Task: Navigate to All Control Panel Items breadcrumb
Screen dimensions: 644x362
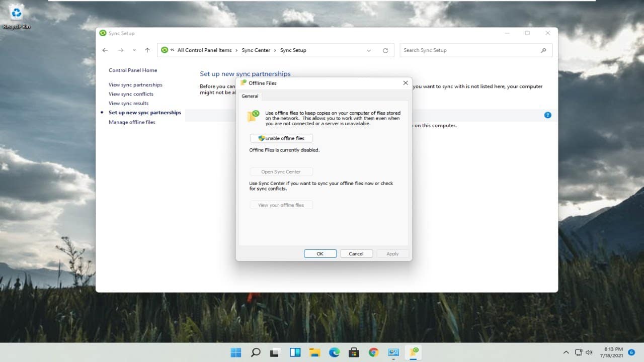Action: pyautogui.click(x=204, y=50)
